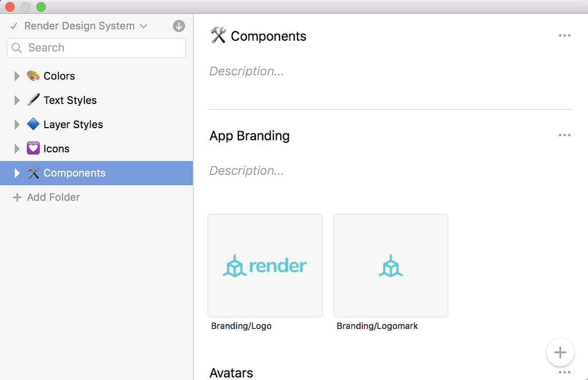Click the App Branding description field
Screen dimensions: 588x380
coord(246,171)
